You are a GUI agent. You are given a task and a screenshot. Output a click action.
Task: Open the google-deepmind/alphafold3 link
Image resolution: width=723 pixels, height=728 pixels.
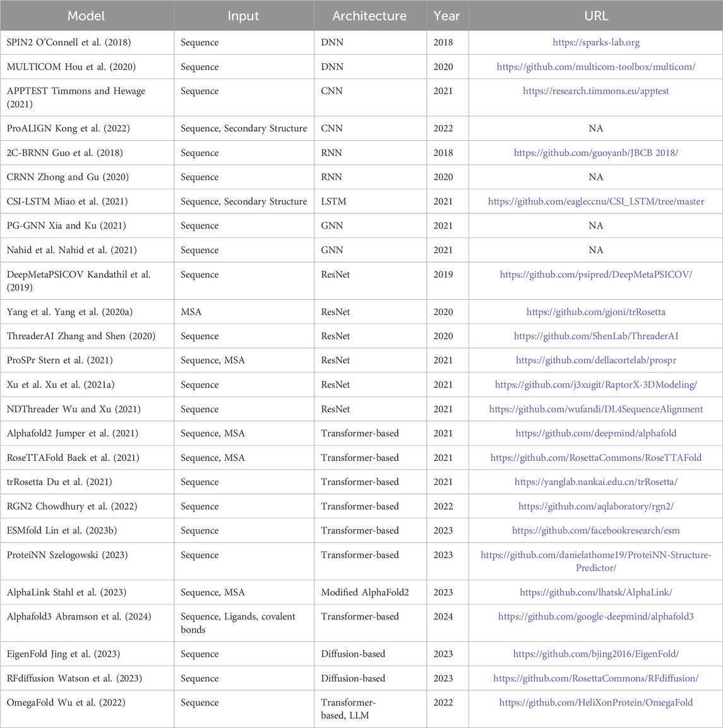tap(596, 617)
